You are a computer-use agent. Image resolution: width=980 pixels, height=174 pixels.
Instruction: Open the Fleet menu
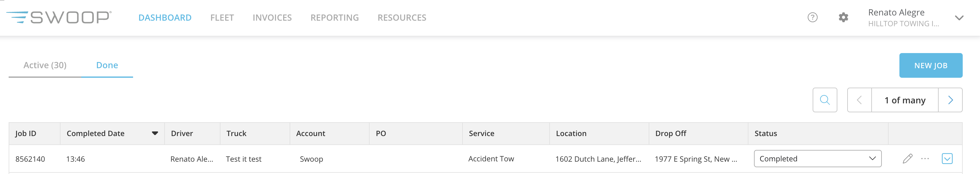coord(222,18)
